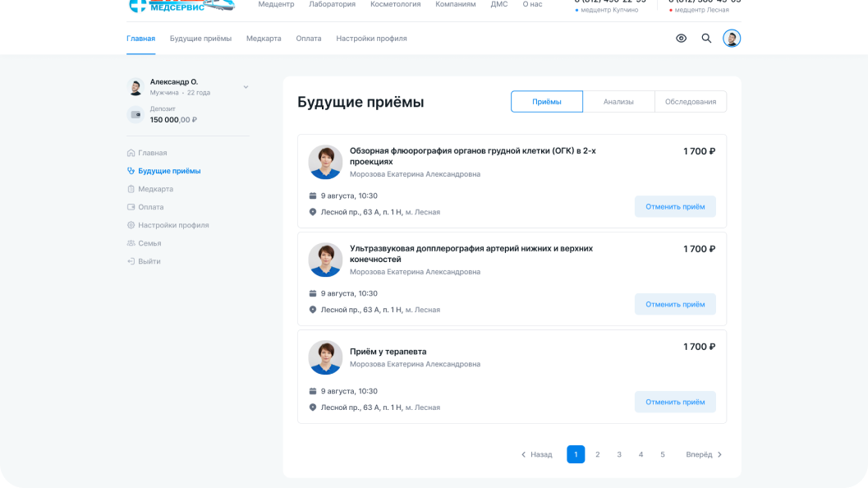Click calendar icon in the допплерография appointment card
Viewport: 868px width, 488px height.
[313, 293]
